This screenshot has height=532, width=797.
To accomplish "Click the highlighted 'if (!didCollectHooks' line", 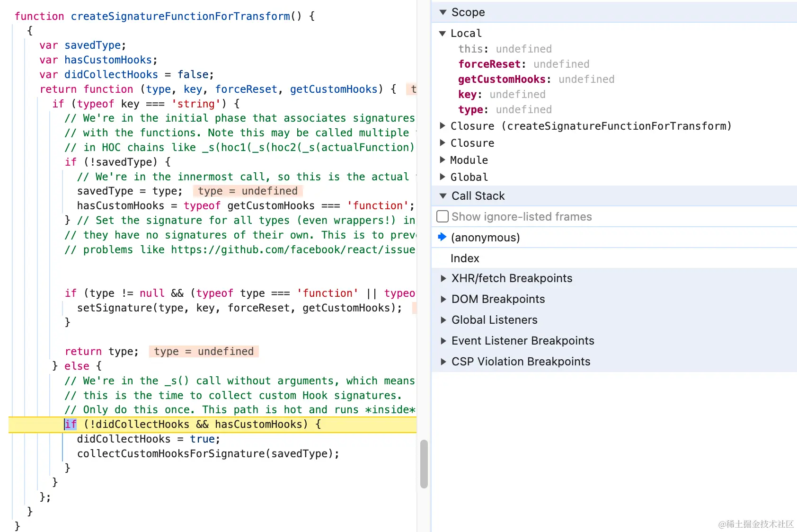I will tap(213, 425).
